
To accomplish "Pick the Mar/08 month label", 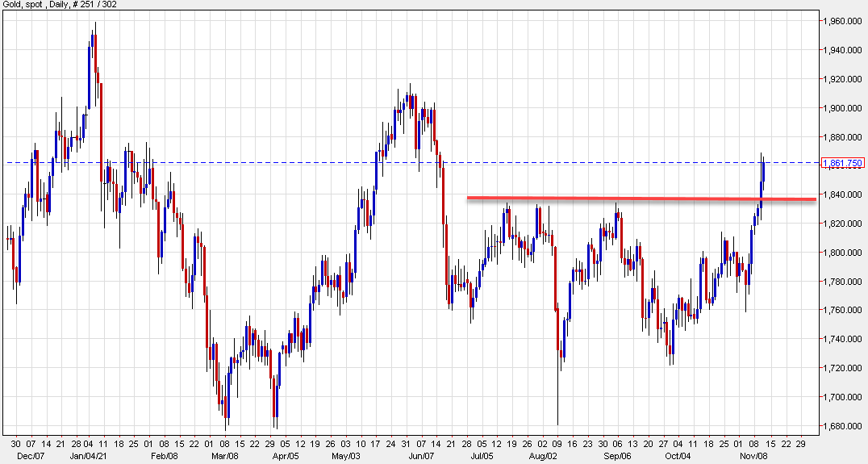I will [x=225, y=456].
